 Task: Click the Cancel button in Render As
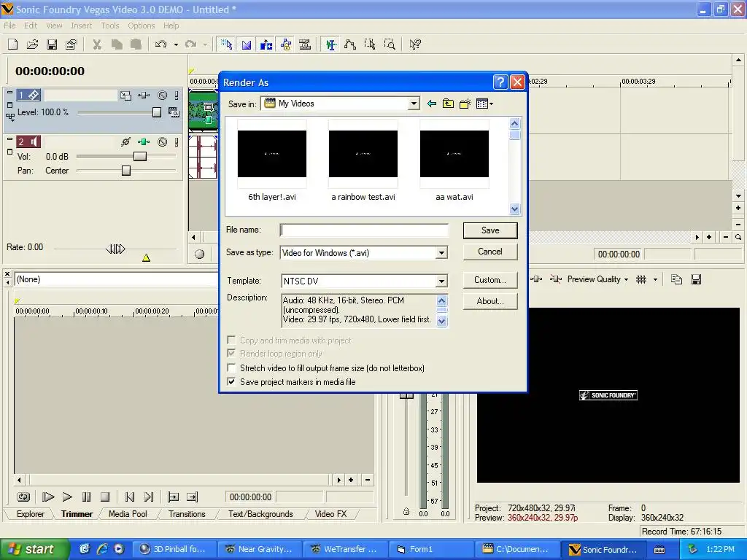pos(490,252)
